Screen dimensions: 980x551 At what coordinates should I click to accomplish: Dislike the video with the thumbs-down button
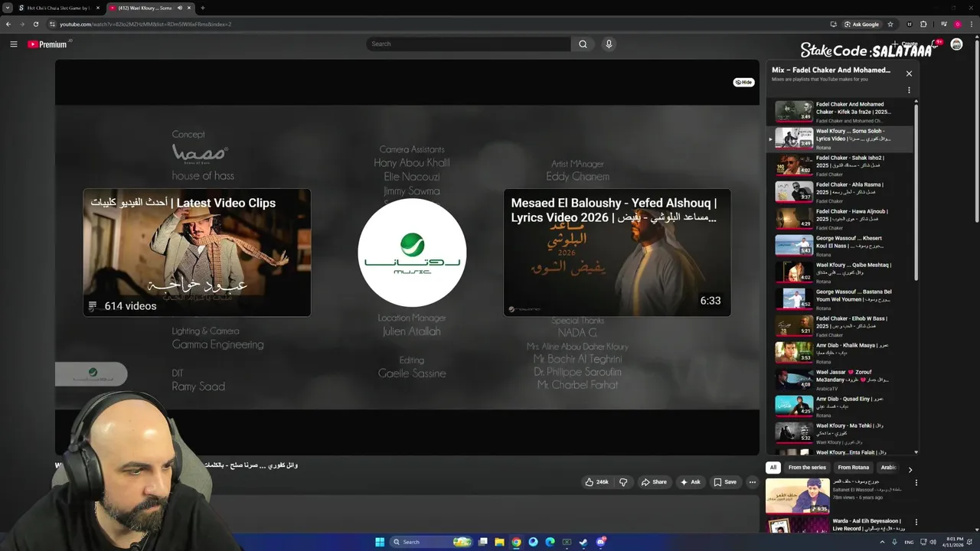623,482
